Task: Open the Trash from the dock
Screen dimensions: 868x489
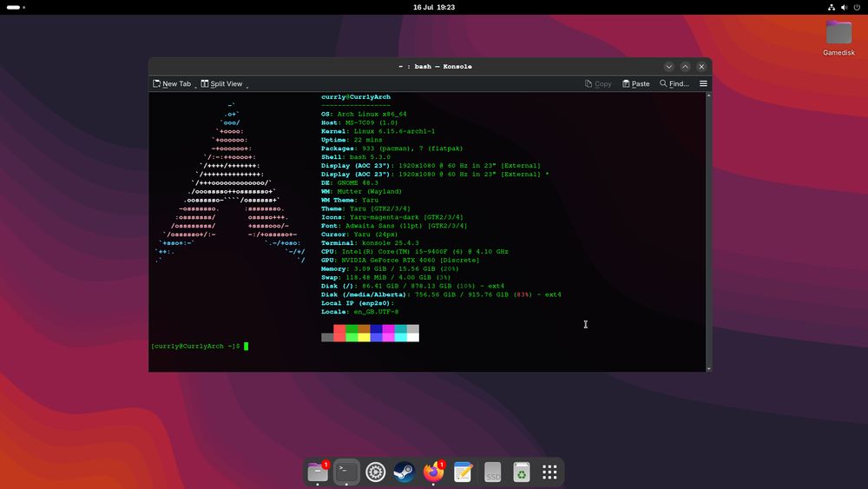Action: 521,472
